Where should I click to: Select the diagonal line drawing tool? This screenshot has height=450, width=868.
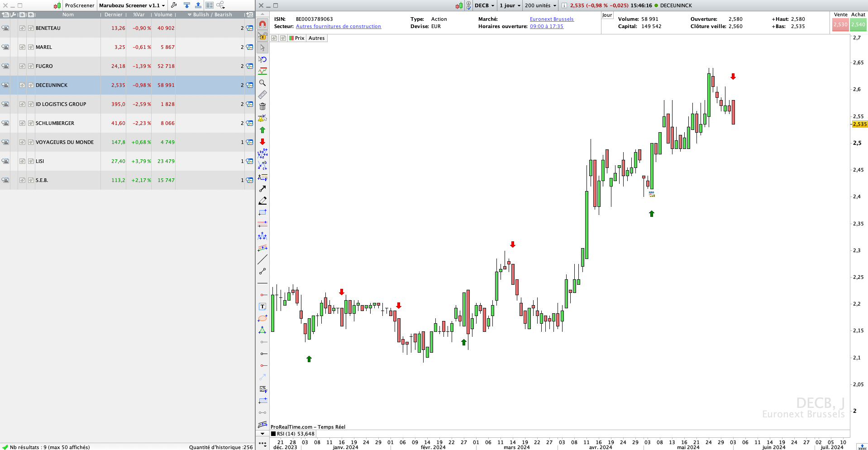pos(262,259)
